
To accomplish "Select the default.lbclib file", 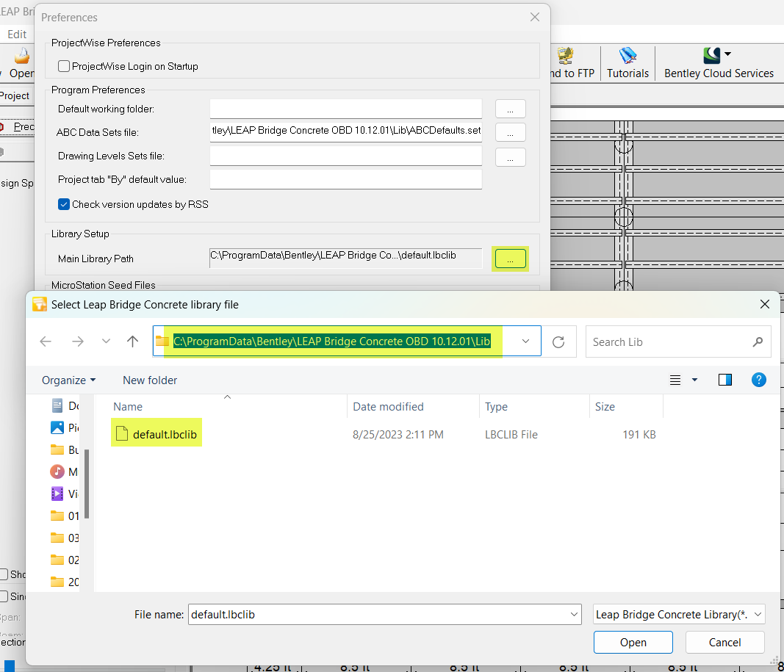I will point(164,434).
